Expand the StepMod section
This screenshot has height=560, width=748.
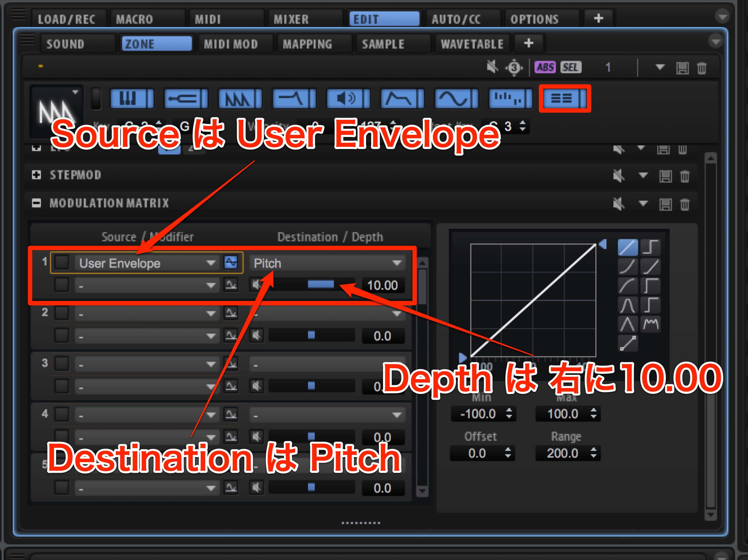tap(36, 175)
